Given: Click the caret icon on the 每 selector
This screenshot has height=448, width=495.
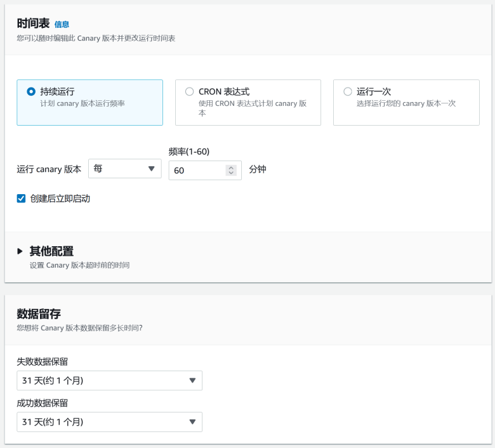Looking at the screenshot, I should pos(151,169).
